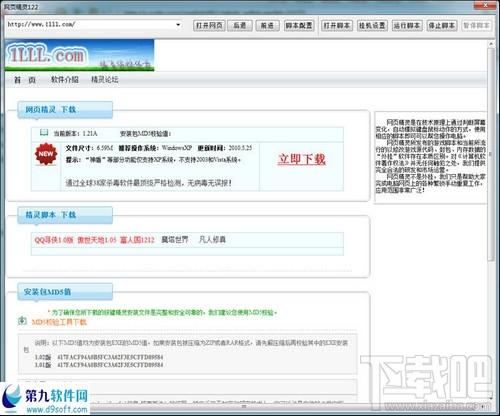Open the 首页 navigation item
Viewport: 500px width, 416px height.
point(25,80)
